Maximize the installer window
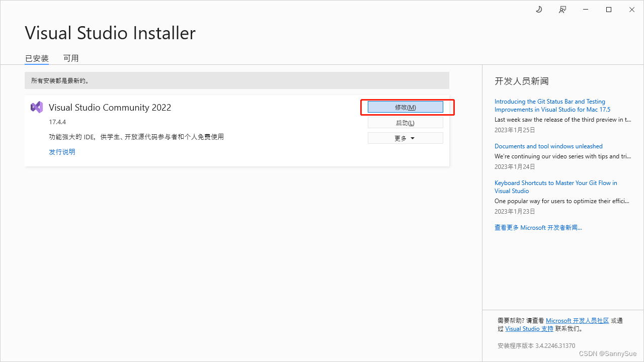The height and width of the screenshot is (362, 644). tap(609, 10)
